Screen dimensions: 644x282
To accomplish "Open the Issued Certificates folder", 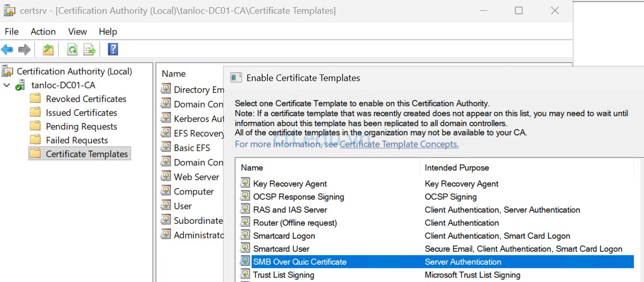I will click(82, 113).
